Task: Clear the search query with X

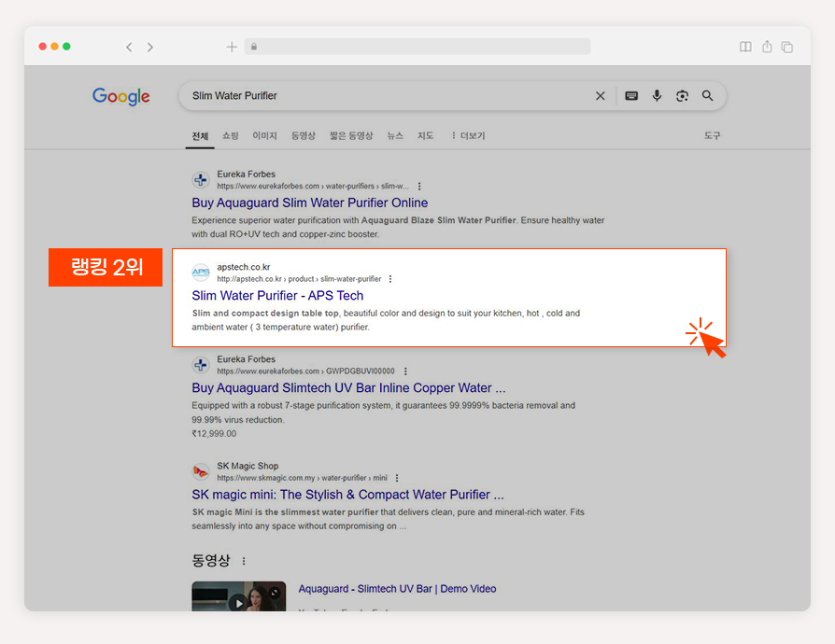Action: point(601,96)
